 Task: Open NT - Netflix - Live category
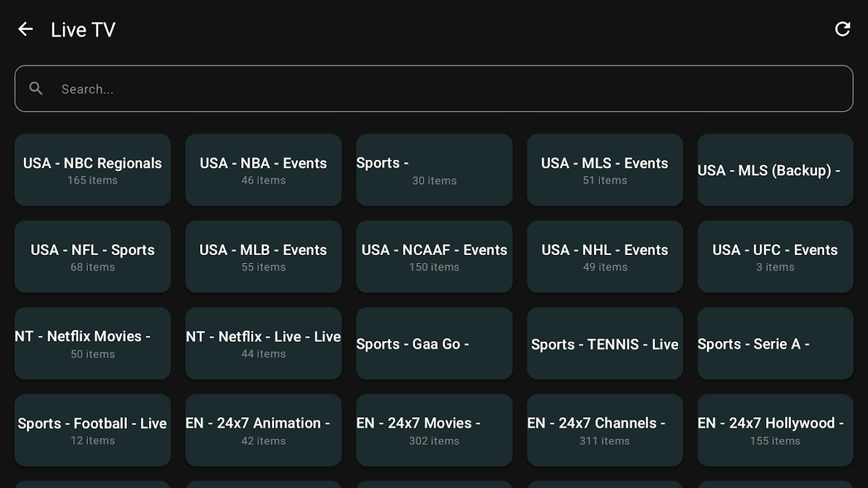tap(264, 343)
